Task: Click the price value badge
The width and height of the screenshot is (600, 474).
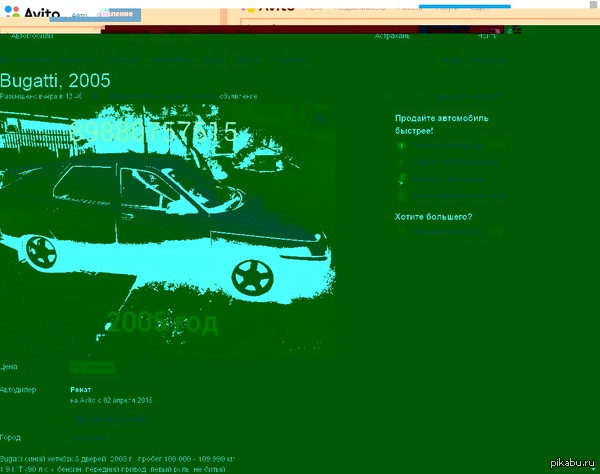Action: [93, 368]
